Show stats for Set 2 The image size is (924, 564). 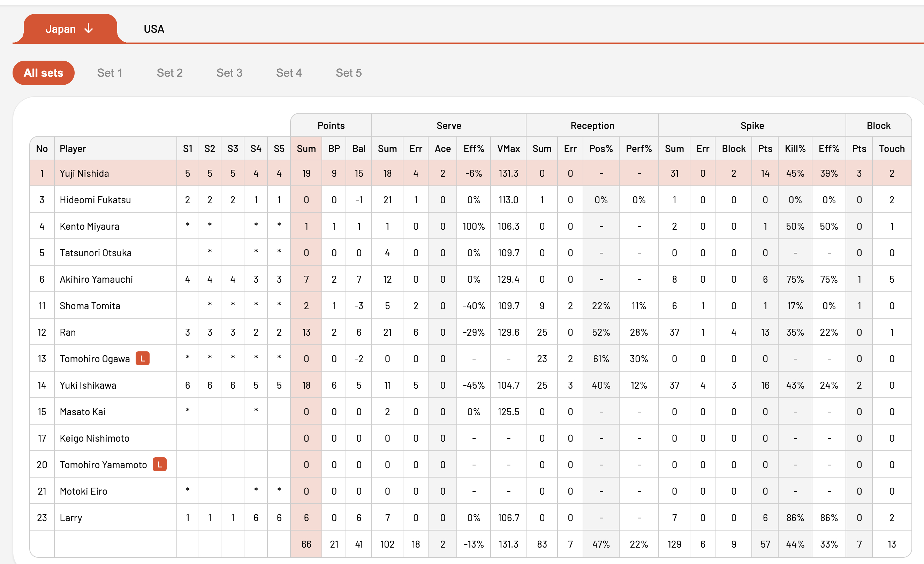[169, 73]
